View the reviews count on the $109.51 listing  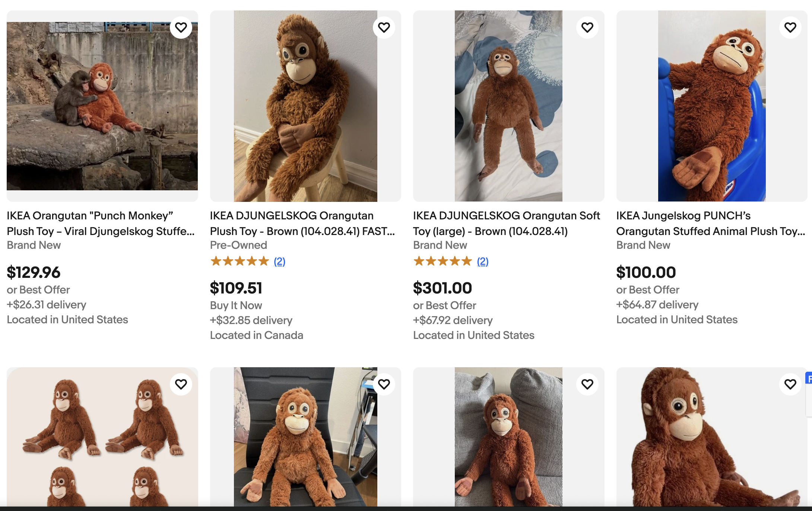tap(279, 261)
